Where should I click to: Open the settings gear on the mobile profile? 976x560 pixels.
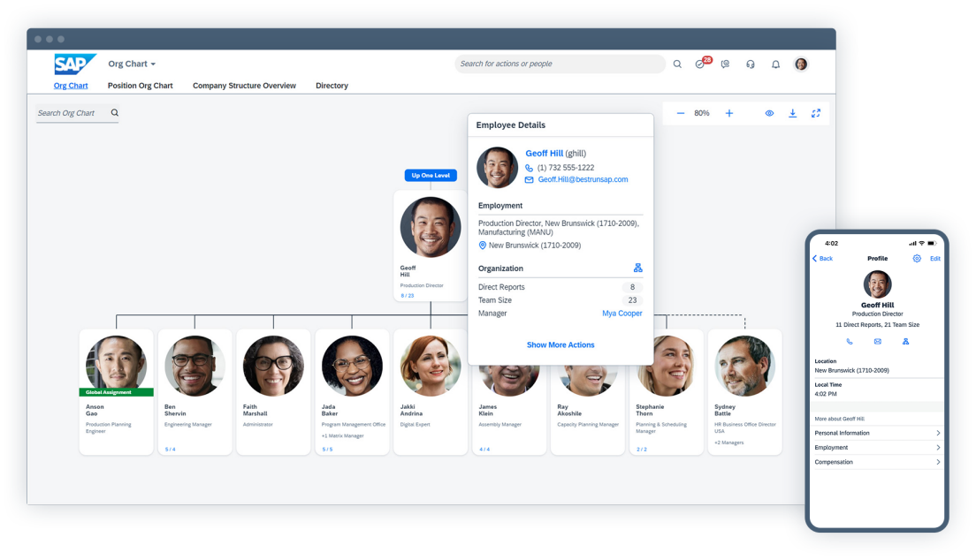tap(917, 259)
